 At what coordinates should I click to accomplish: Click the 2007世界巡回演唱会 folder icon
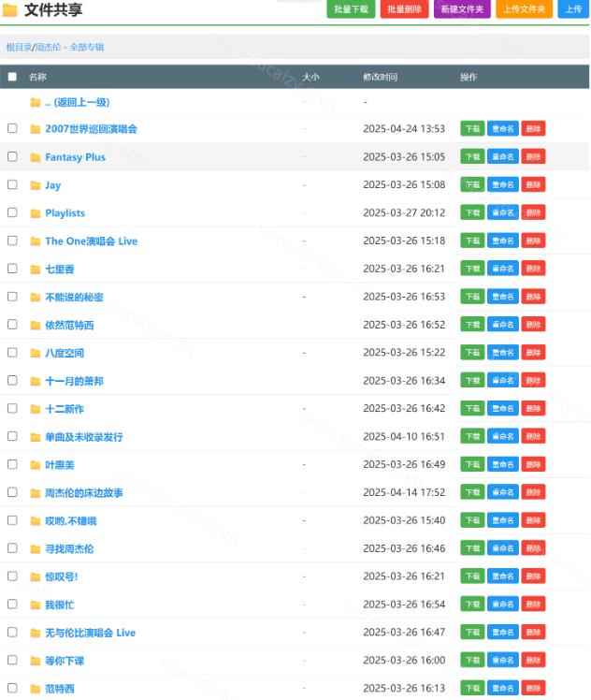click(36, 129)
